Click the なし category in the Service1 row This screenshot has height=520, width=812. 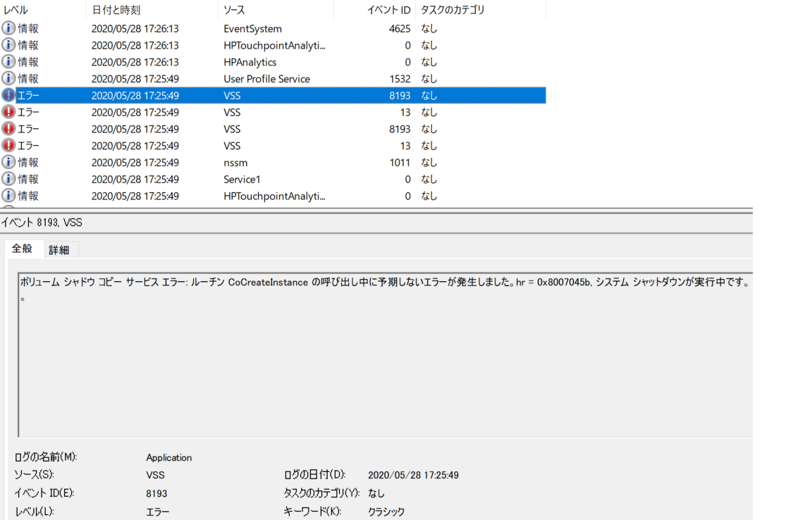point(429,179)
